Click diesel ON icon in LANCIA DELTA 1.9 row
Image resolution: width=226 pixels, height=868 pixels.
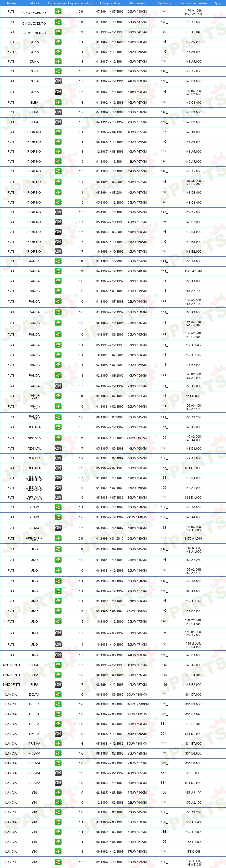pyautogui.click(x=58, y=733)
